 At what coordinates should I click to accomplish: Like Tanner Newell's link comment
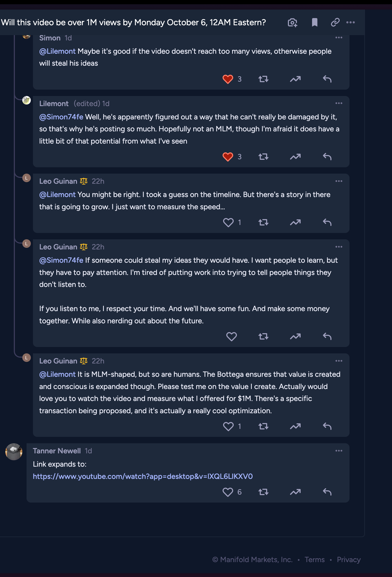pyautogui.click(x=228, y=492)
